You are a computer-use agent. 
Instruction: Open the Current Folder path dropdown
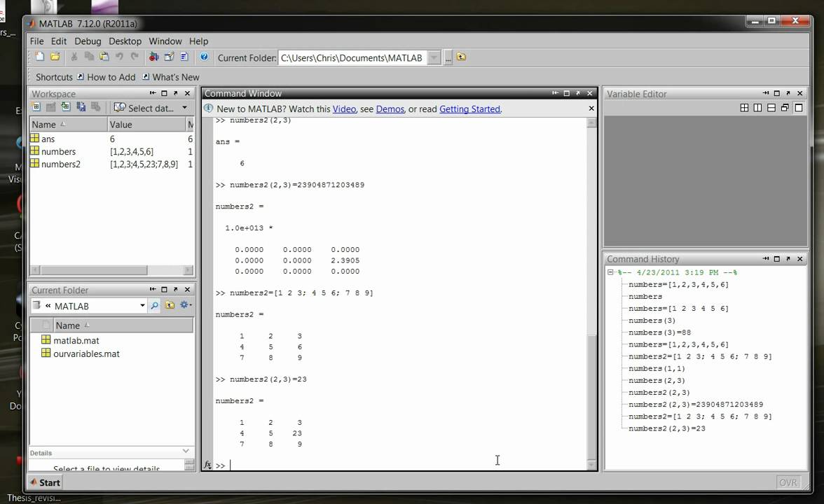click(434, 57)
